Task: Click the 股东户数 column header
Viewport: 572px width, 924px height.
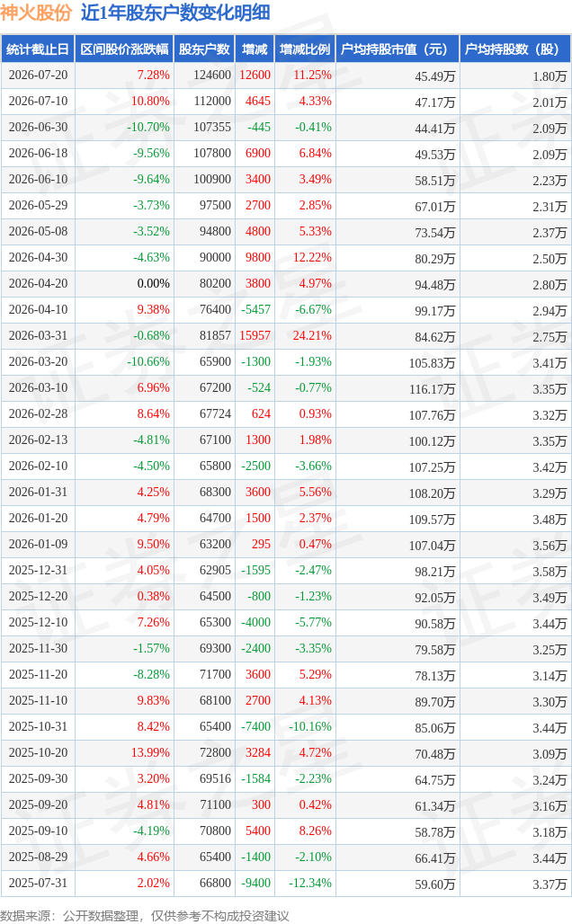Action: pyautogui.click(x=204, y=49)
